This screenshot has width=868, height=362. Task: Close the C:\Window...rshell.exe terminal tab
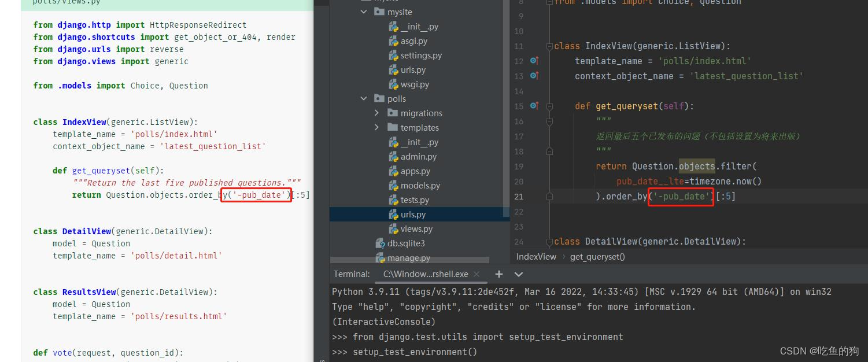click(476, 274)
